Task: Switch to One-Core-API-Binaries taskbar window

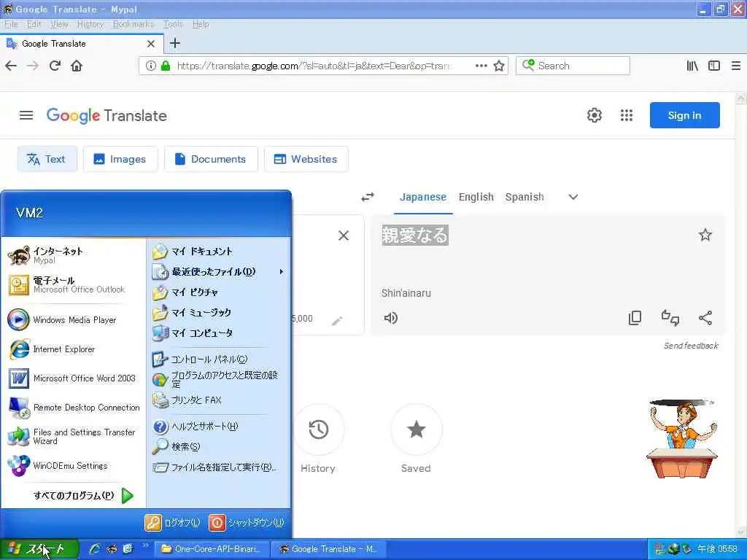Action: pos(212,549)
